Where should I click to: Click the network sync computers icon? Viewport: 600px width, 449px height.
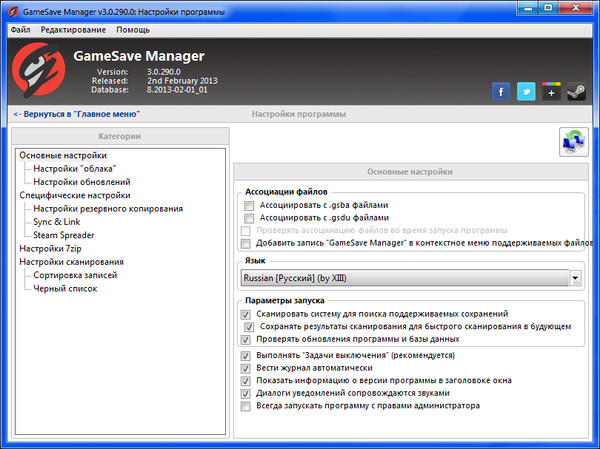575,142
